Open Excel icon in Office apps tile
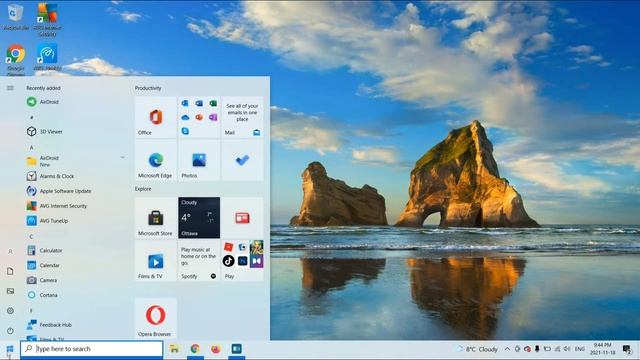The width and height of the screenshot is (640, 360). point(213,103)
